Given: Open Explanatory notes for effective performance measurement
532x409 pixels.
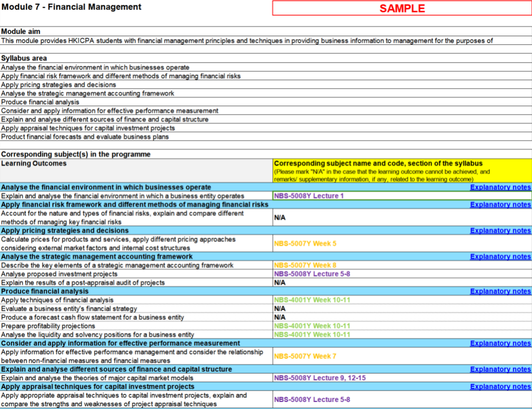Looking at the screenshot, I should [500, 343].
